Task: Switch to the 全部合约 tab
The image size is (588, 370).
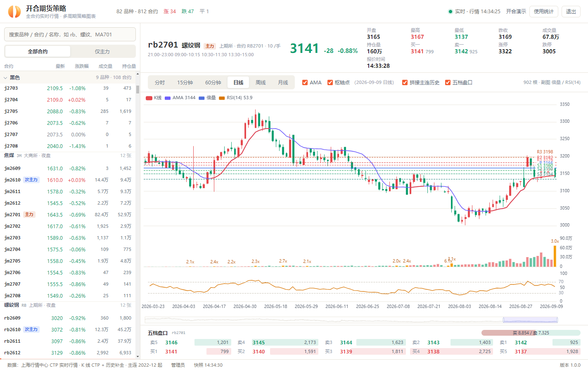Action: pyautogui.click(x=38, y=52)
